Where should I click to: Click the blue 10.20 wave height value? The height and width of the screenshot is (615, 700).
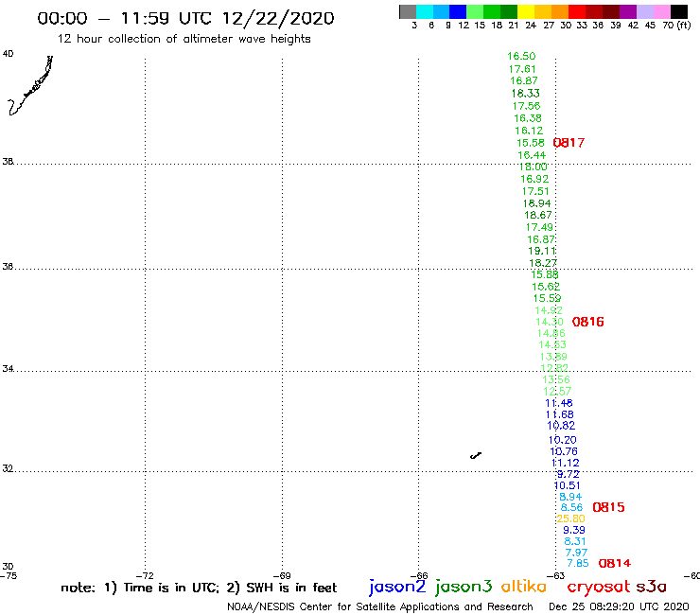[x=563, y=440]
